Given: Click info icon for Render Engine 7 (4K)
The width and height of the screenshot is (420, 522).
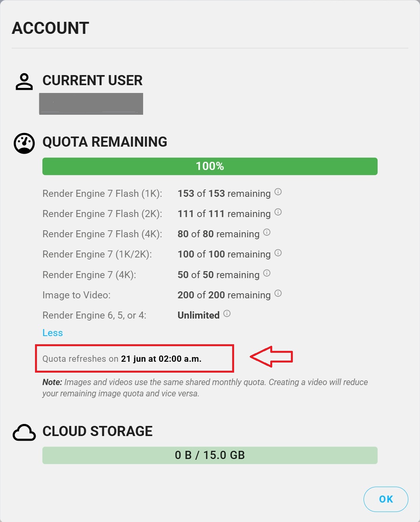Looking at the screenshot, I should coord(267,273).
